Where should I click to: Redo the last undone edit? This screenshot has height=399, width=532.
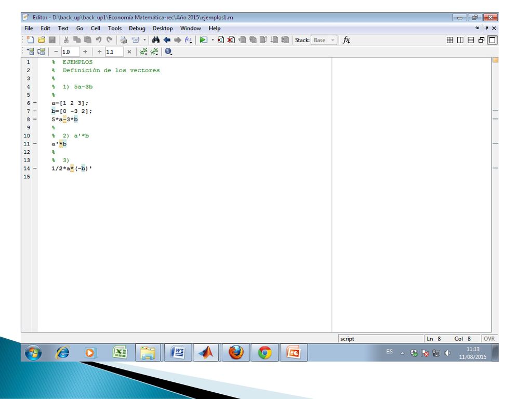(109, 39)
